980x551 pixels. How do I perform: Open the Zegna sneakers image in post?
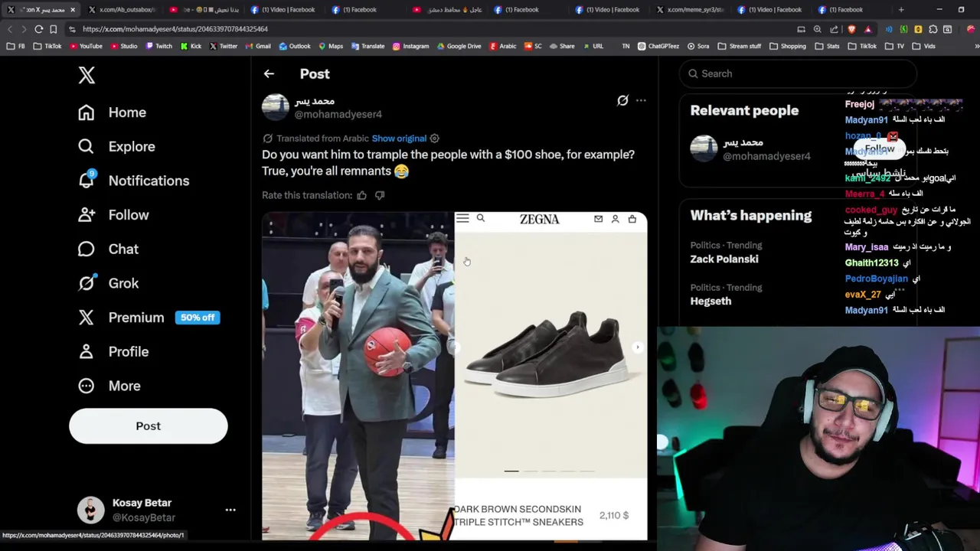550,376
